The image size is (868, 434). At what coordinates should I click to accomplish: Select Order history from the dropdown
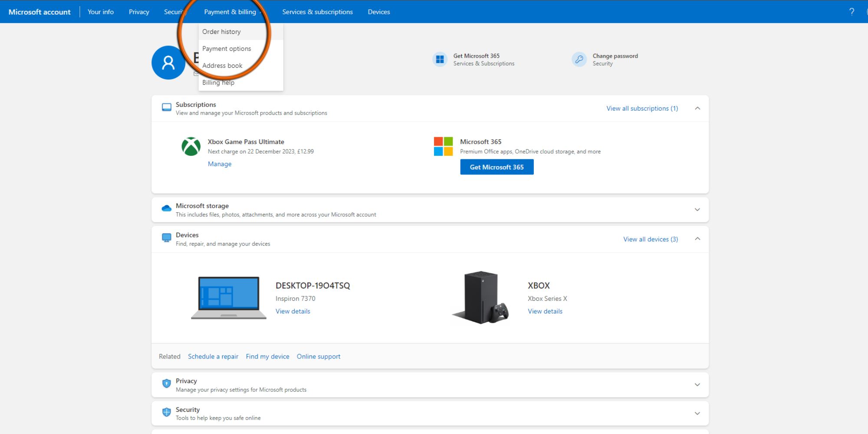point(241,32)
